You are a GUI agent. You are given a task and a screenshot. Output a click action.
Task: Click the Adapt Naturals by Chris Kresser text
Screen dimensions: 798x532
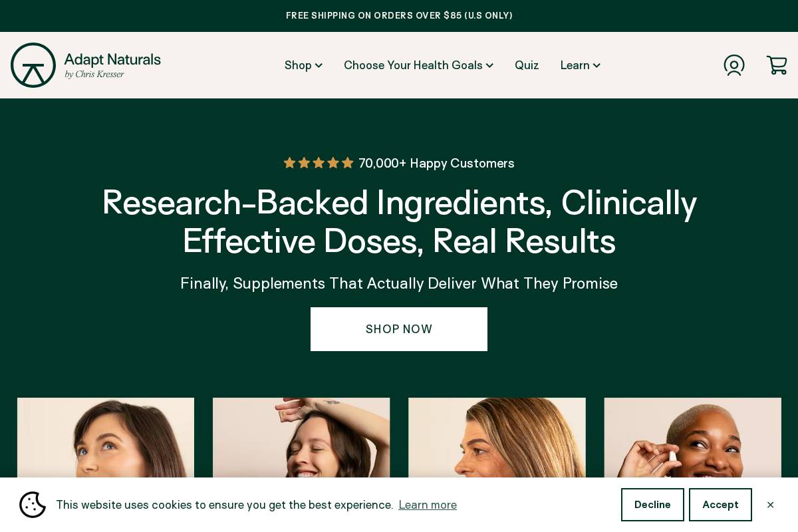click(112, 65)
